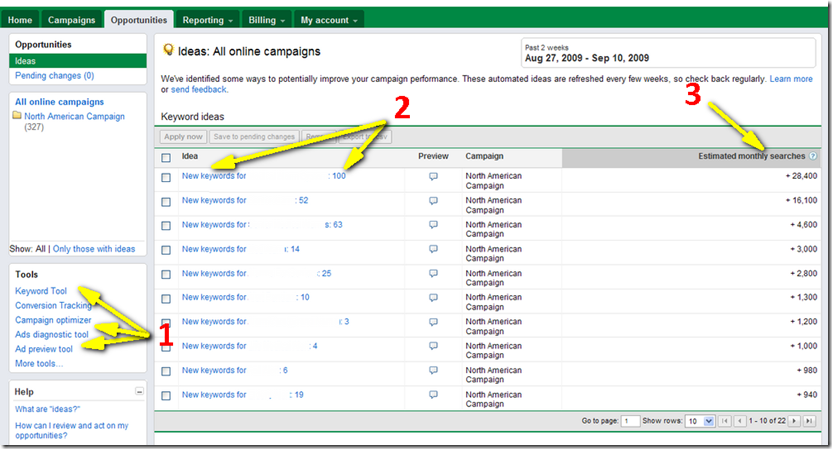Open How can I review opportunities help link
Viewport: 832px width, 449px height.
tap(72, 430)
